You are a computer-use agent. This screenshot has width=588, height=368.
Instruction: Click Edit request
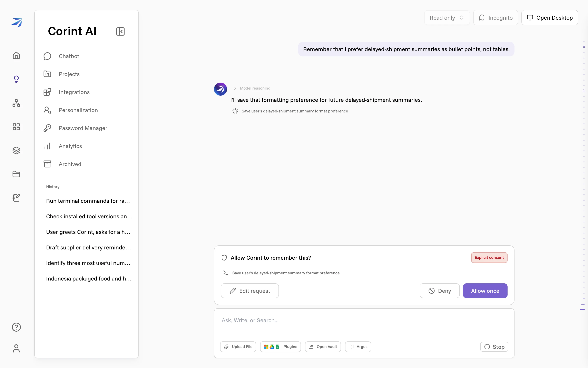[x=250, y=291]
